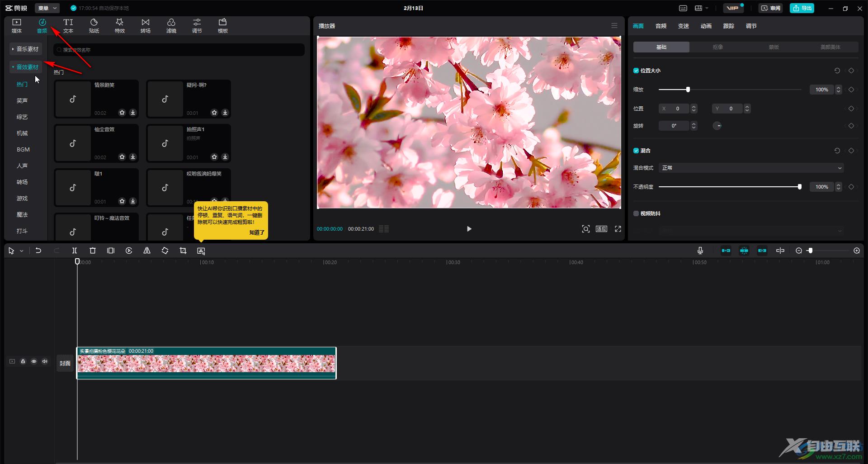Enable the 视频防抖 checkbox

tap(636, 213)
